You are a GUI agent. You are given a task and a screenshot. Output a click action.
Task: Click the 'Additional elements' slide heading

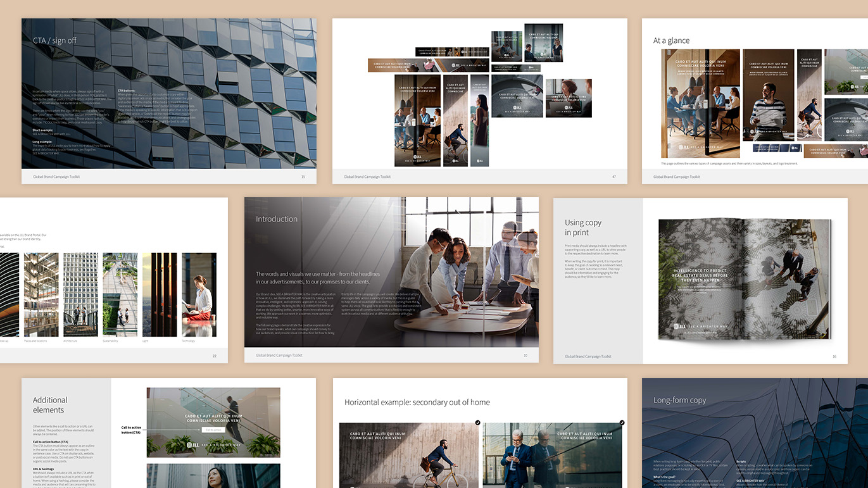(50, 404)
